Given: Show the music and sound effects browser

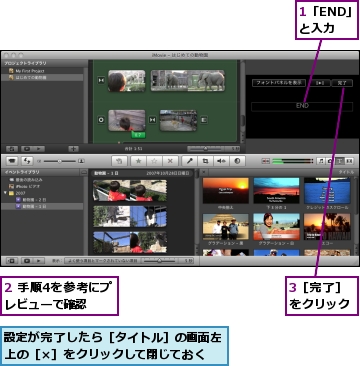Looking at the screenshot, I should pos(321,161).
